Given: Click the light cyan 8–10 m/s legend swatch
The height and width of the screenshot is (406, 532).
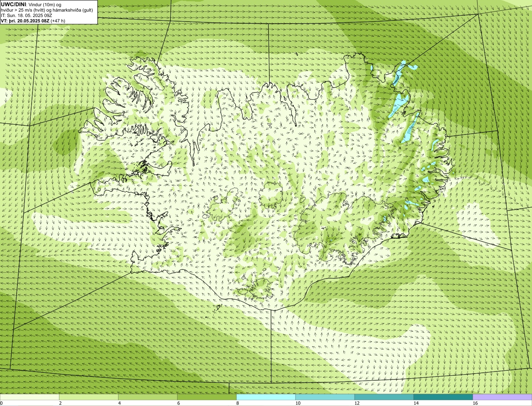Looking at the screenshot, I should point(266,397).
